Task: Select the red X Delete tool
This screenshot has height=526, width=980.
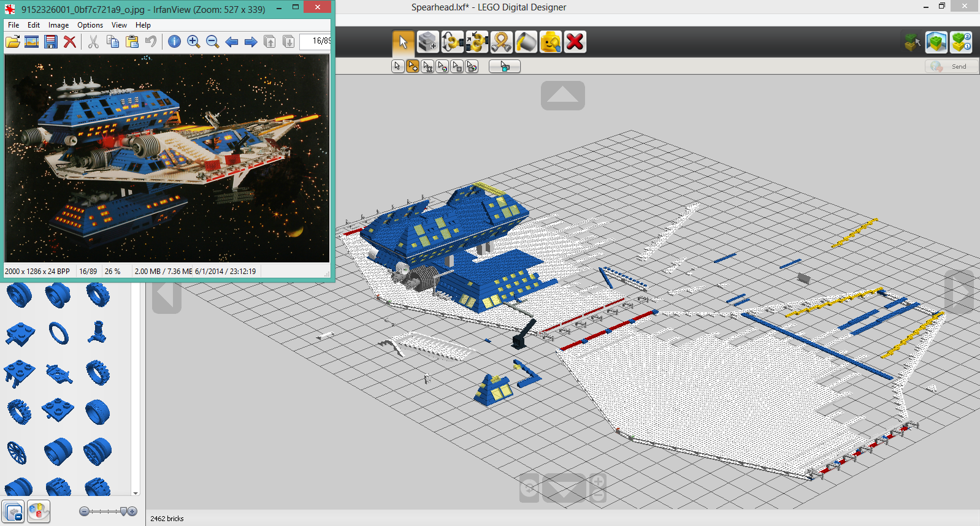Action: click(575, 42)
